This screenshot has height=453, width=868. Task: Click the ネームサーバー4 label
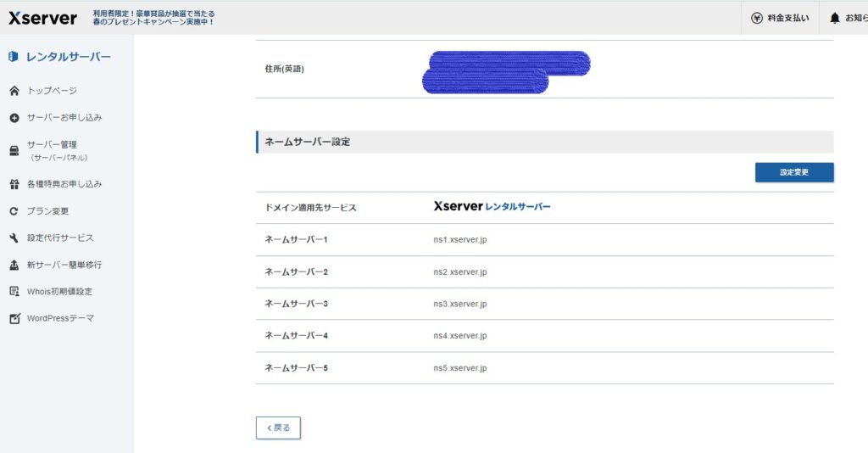coord(296,336)
